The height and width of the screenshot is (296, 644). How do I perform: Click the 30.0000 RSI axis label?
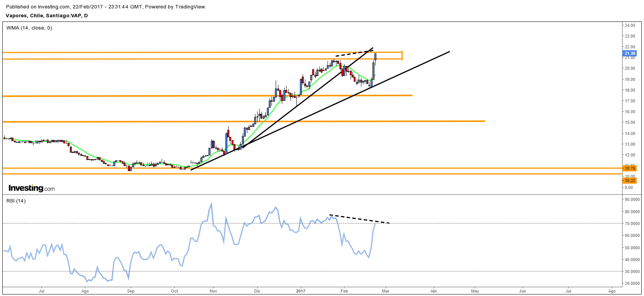pyautogui.click(x=632, y=271)
